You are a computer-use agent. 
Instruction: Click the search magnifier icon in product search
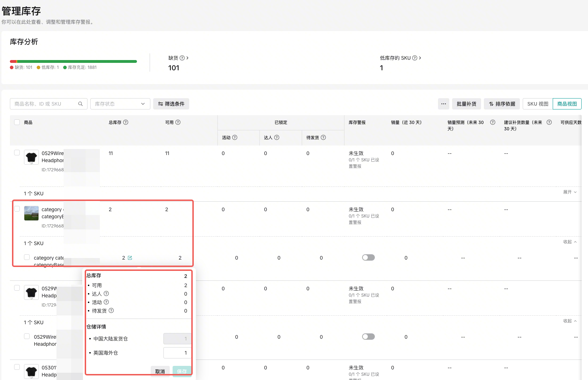coord(80,104)
